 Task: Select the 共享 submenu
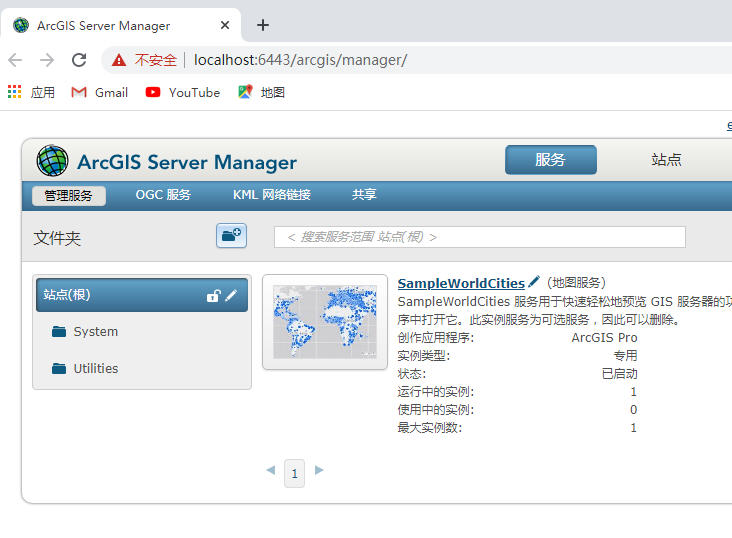pyautogui.click(x=364, y=195)
